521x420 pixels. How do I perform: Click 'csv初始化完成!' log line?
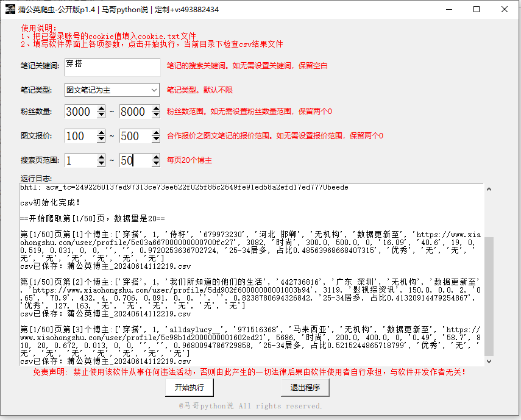(x=50, y=203)
